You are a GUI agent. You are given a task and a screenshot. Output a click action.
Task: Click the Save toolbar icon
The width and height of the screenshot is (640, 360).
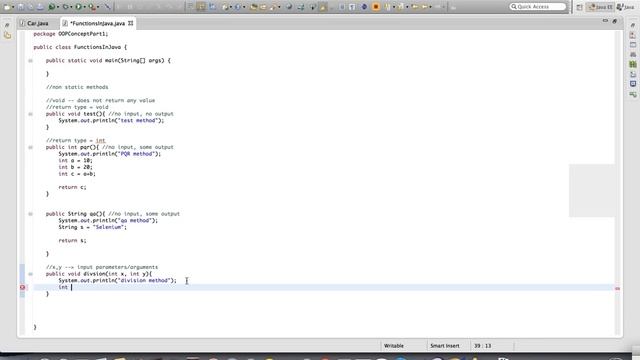[x=20, y=7]
